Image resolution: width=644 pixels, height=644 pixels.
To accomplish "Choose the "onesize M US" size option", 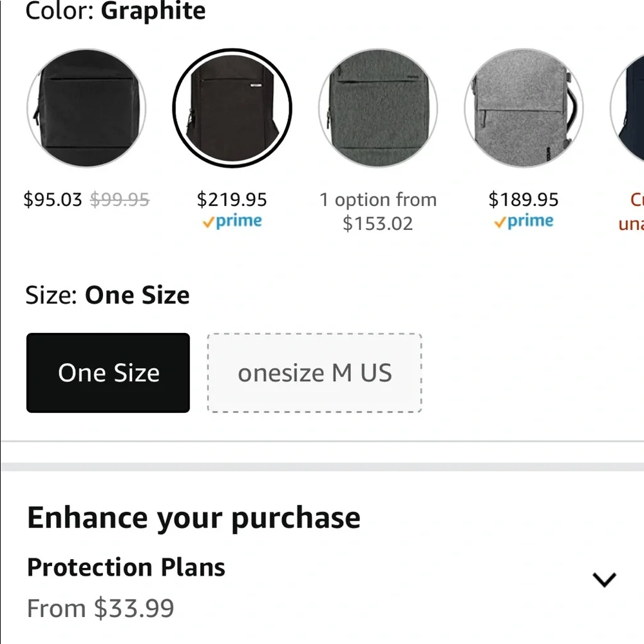I will click(x=314, y=373).
